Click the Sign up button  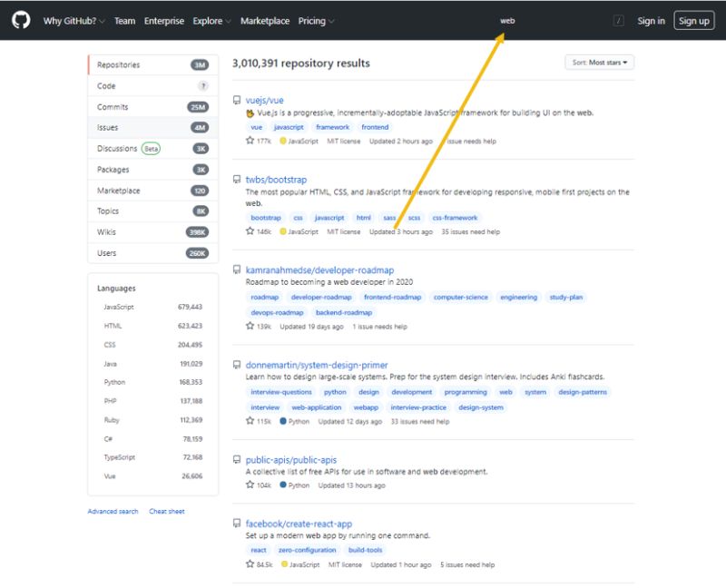pyautogui.click(x=693, y=20)
